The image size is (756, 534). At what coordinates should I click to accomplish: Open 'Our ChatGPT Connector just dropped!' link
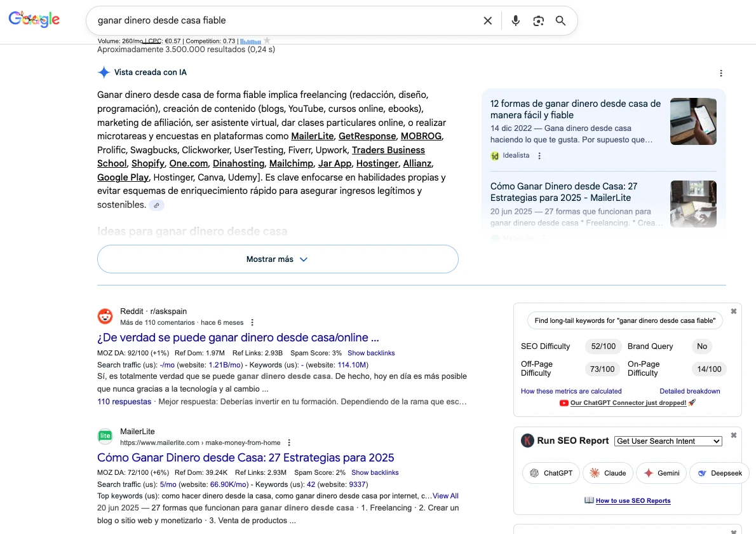pyautogui.click(x=628, y=403)
